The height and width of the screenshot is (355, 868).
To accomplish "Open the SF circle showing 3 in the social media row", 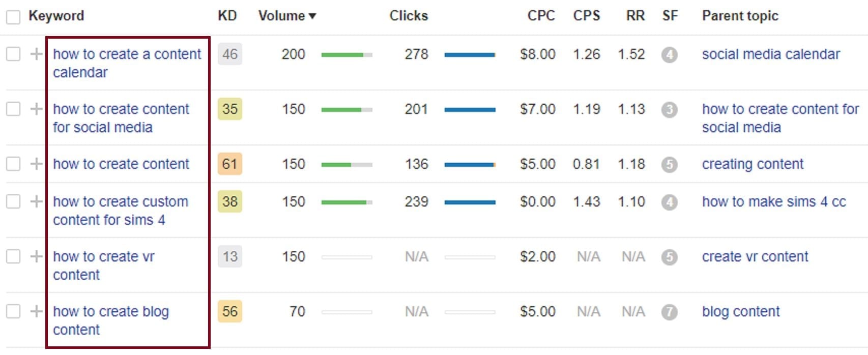I will pos(670,109).
